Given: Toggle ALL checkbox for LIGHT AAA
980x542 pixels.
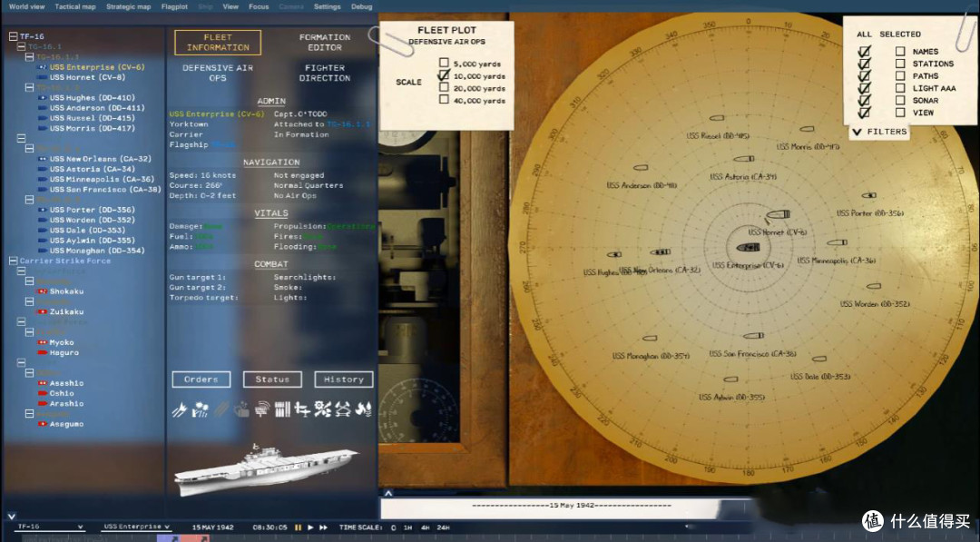Looking at the screenshot, I should click(865, 88).
